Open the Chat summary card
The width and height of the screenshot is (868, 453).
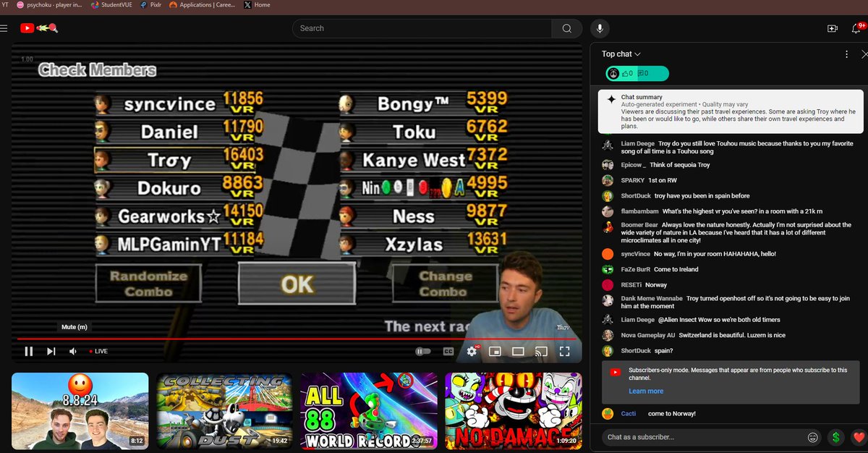730,111
